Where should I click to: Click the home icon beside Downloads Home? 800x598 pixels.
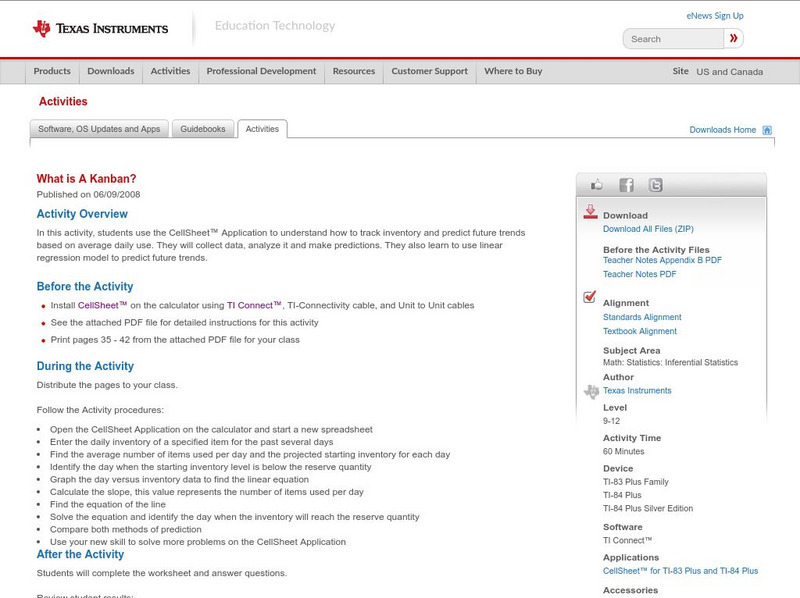(x=767, y=130)
